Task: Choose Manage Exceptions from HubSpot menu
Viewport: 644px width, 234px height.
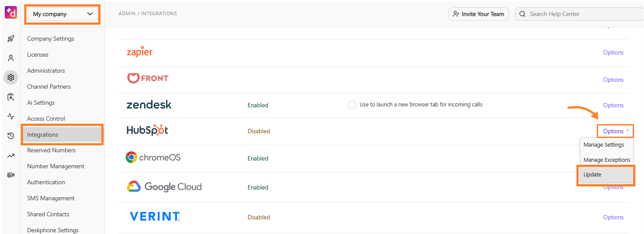Action: (x=606, y=160)
